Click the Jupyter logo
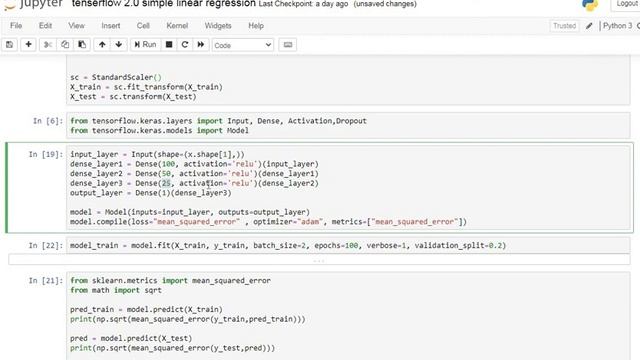The height and width of the screenshot is (360, 640). (33, 4)
